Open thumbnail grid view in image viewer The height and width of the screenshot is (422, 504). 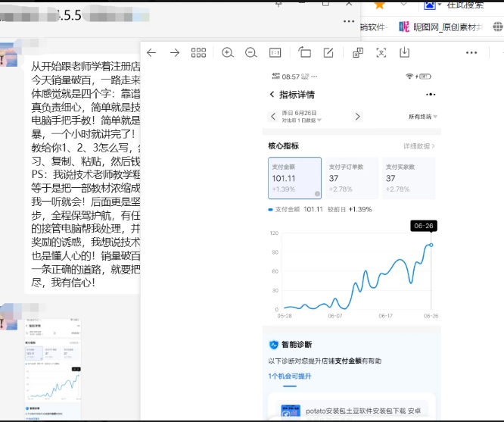click(x=198, y=53)
